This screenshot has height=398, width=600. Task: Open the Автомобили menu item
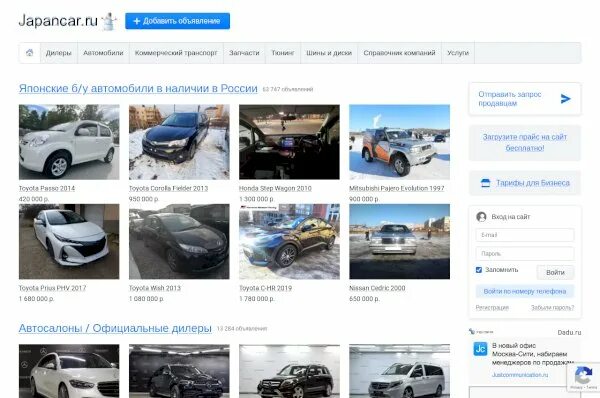[103, 53]
